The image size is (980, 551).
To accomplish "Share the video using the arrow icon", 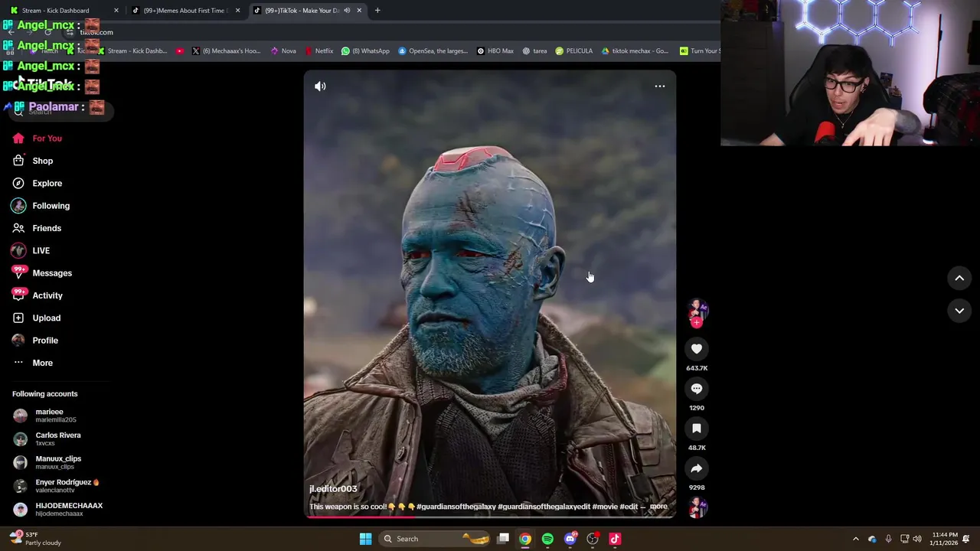I will [697, 468].
